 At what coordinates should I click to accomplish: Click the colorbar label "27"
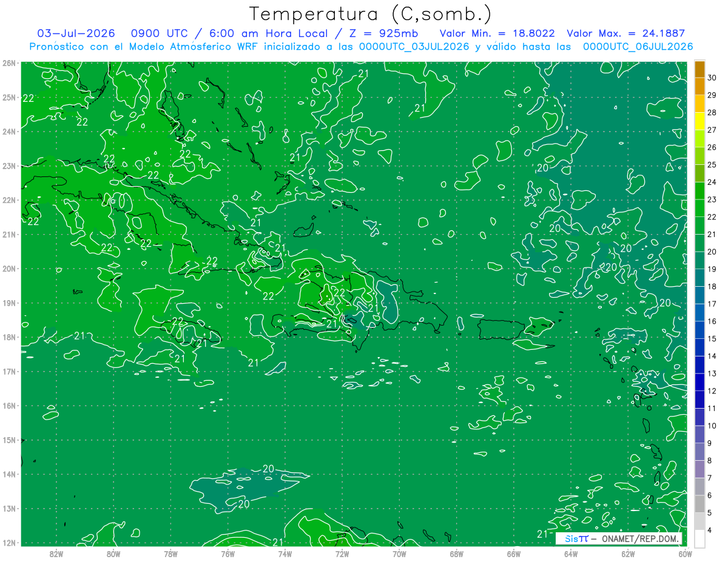(x=712, y=130)
